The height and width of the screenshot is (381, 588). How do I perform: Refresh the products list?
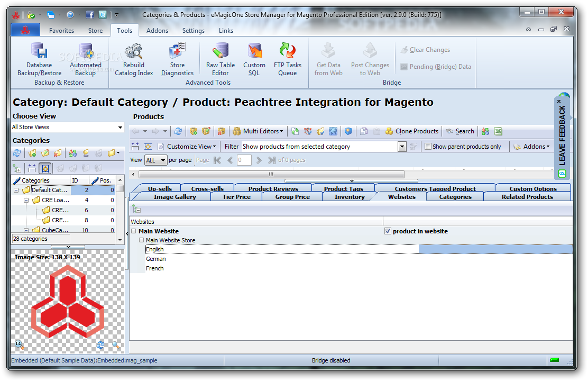(x=178, y=131)
